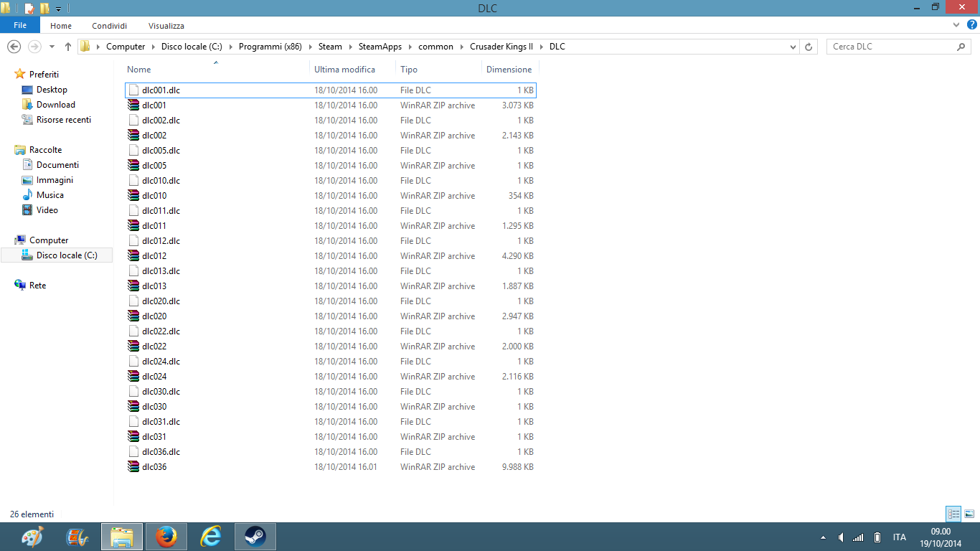The height and width of the screenshot is (551, 980).
Task: Refresh the DLC folder view
Action: coord(809,47)
